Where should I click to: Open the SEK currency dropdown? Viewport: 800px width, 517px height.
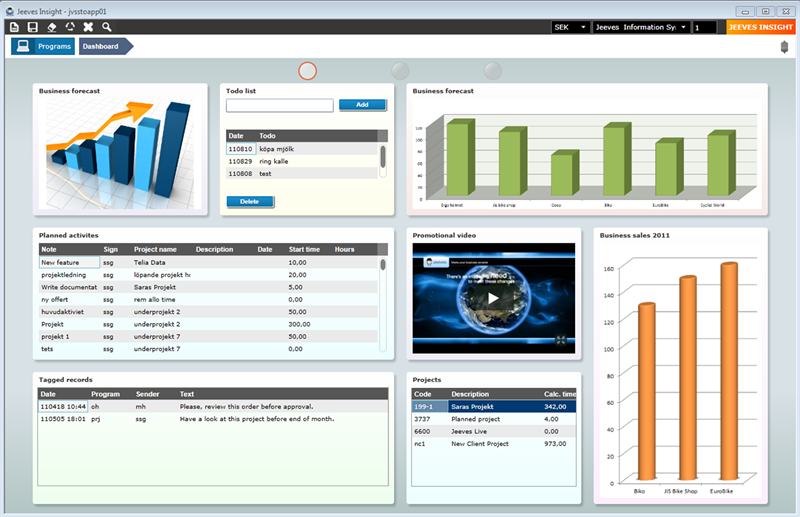[x=569, y=27]
